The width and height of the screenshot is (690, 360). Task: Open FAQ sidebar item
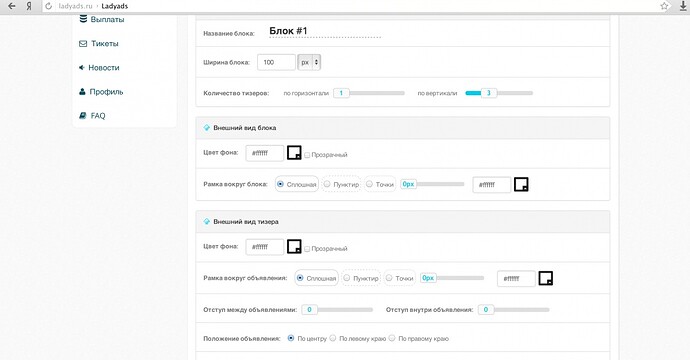[98, 116]
